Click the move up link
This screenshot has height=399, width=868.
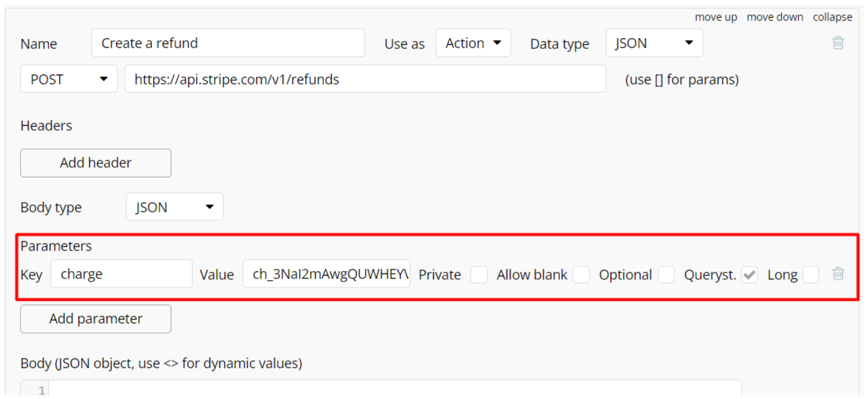[716, 17]
